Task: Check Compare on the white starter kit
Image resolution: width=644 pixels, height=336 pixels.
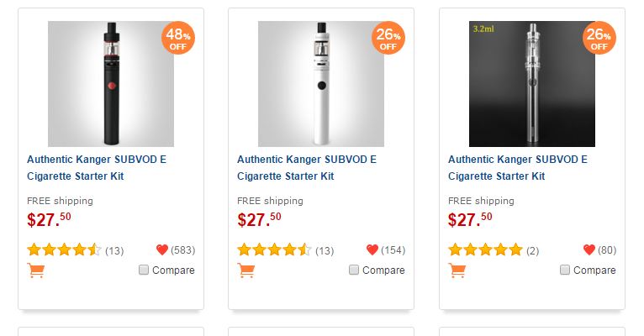Action: click(354, 270)
